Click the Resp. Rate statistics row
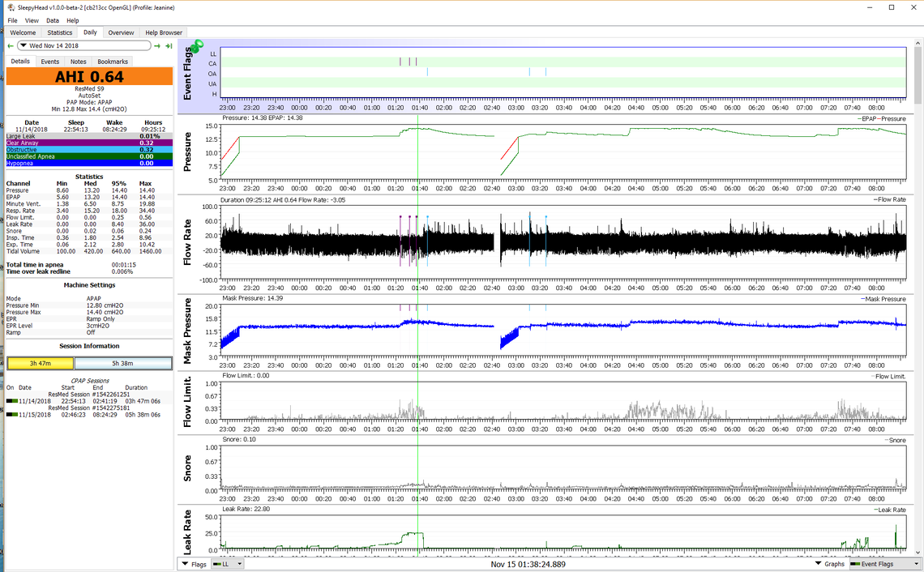The image size is (924, 572). [89, 211]
